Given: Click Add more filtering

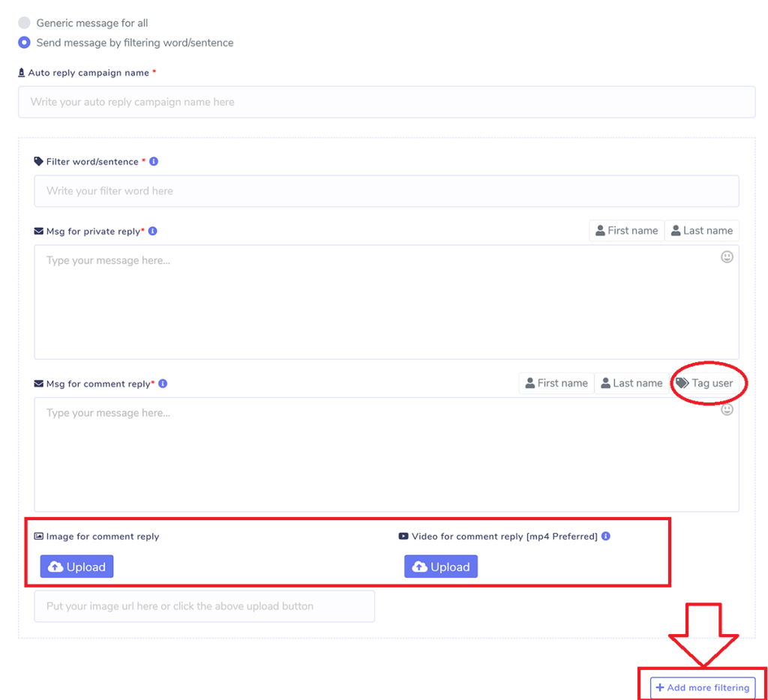Looking at the screenshot, I should pos(702,687).
